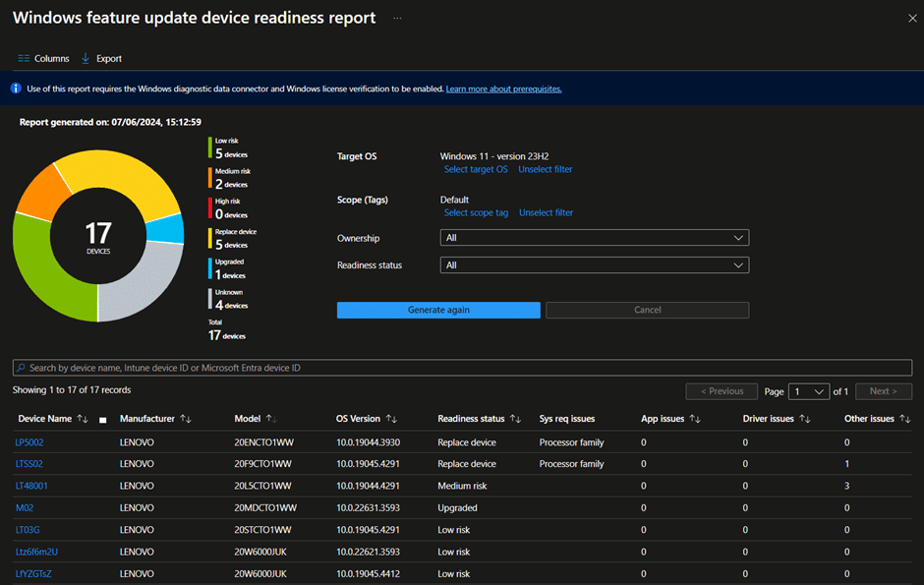Expand the Ownership dropdown
Image resolution: width=924 pixels, height=585 pixels.
pyautogui.click(x=595, y=237)
